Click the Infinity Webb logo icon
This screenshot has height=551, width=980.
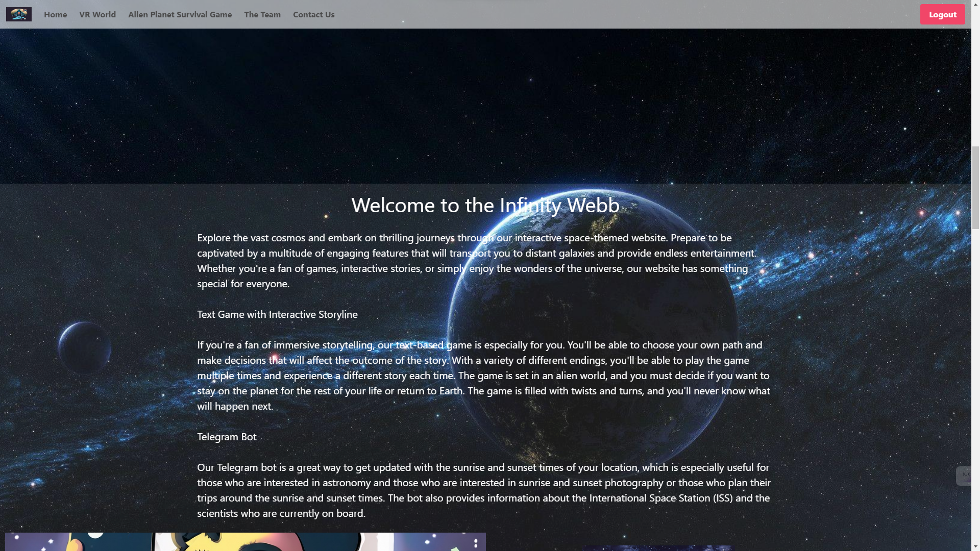click(x=19, y=14)
